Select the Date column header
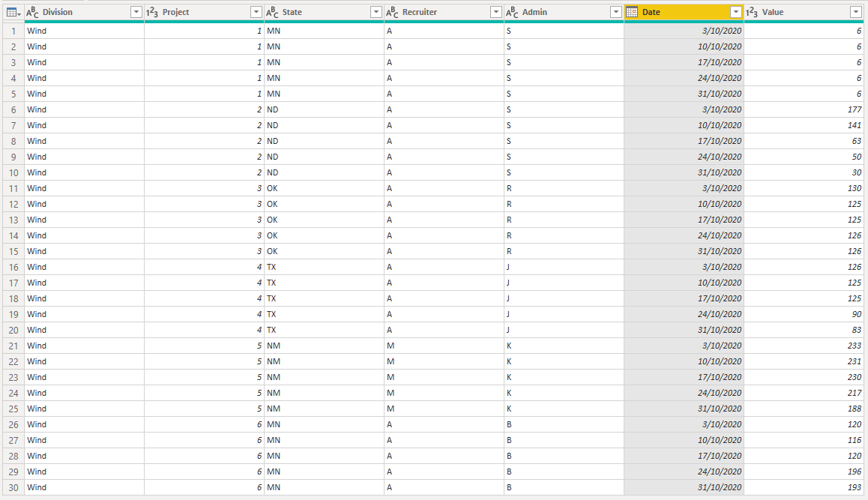This screenshot has width=868, height=500. [x=684, y=12]
